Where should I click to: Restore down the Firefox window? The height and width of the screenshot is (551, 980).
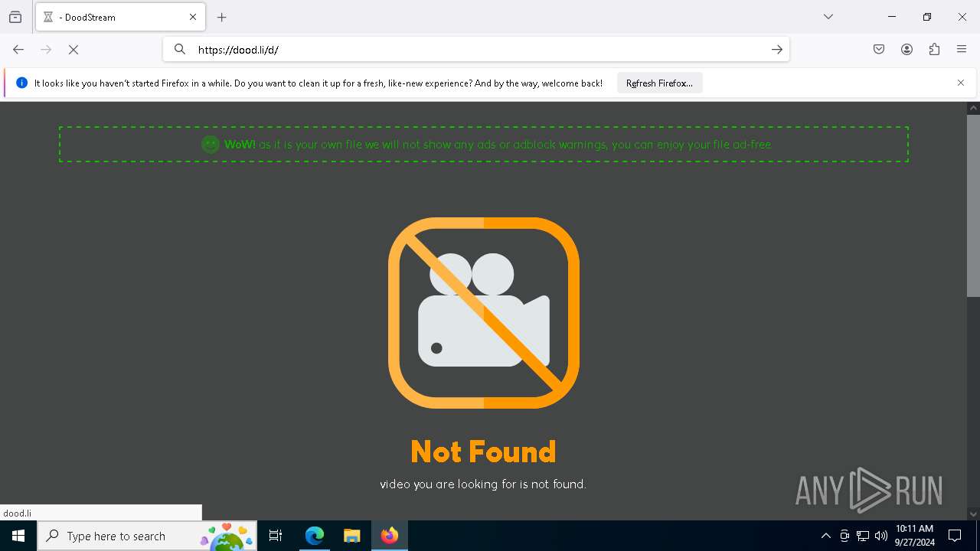pos(927,17)
